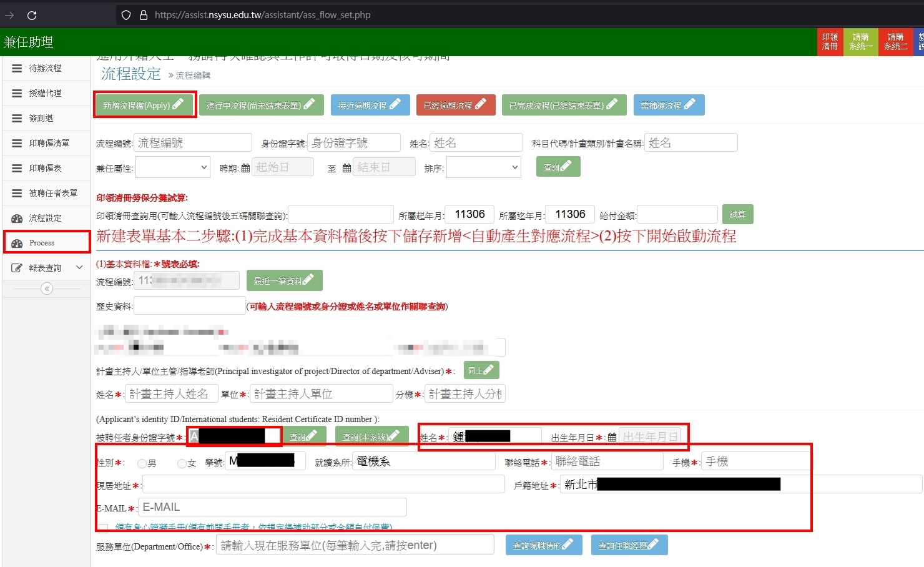
Task: Click the 查詢(本系統) button
Action: click(x=372, y=436)
